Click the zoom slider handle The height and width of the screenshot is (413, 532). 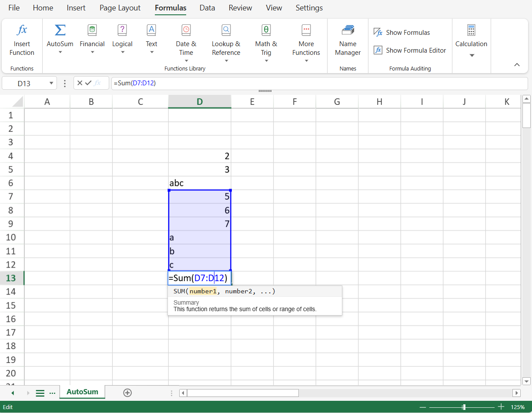click(x=464, y=407)
